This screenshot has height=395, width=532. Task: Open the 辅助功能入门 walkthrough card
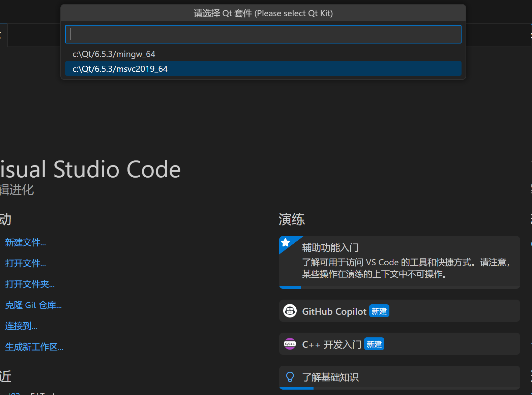[400, 262]
